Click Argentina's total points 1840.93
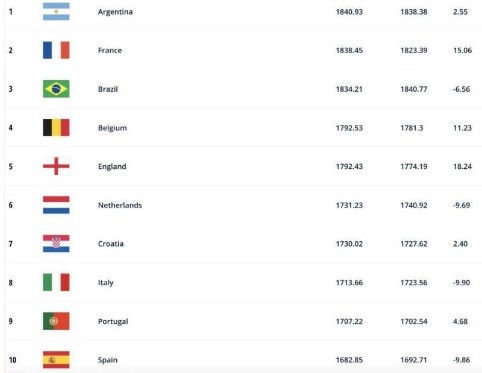 tap(349, 12)
